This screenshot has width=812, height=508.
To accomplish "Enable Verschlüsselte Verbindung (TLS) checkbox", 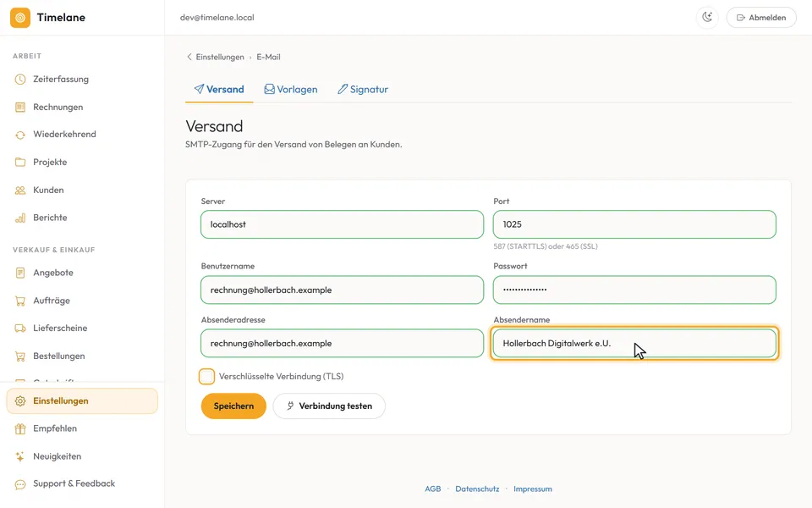I will (206, 376).
